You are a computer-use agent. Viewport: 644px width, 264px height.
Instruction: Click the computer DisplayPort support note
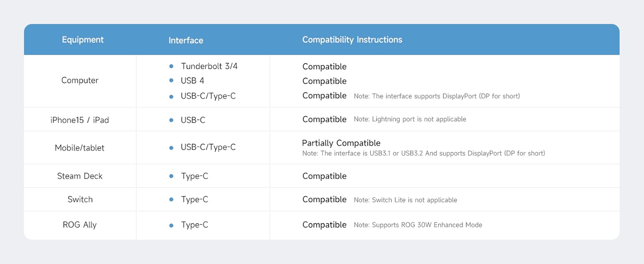click(436, 96)
